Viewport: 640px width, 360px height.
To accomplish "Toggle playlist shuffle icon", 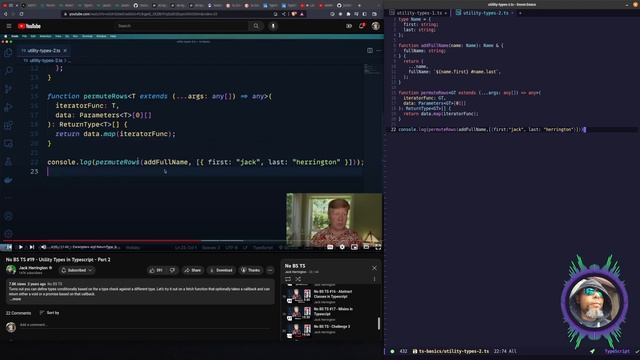I will [298, 279].
